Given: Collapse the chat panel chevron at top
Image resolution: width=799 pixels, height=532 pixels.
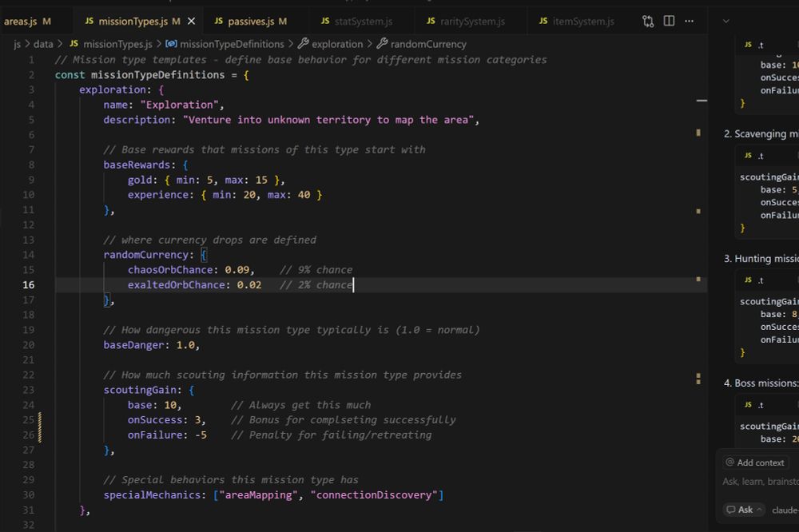Looking at the screenshot, I should pyautogui.click(x=726, y=21).
